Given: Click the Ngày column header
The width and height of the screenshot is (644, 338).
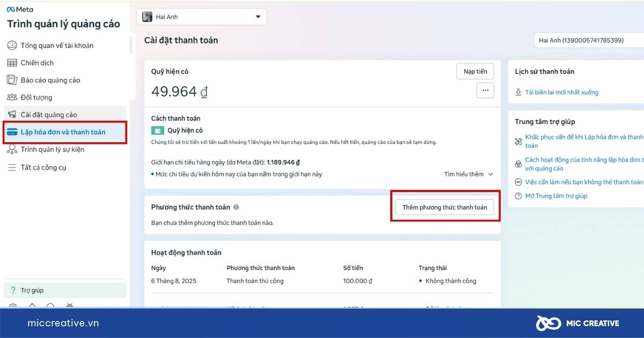Looking at the screenshot, I should (x=158, y=268).
